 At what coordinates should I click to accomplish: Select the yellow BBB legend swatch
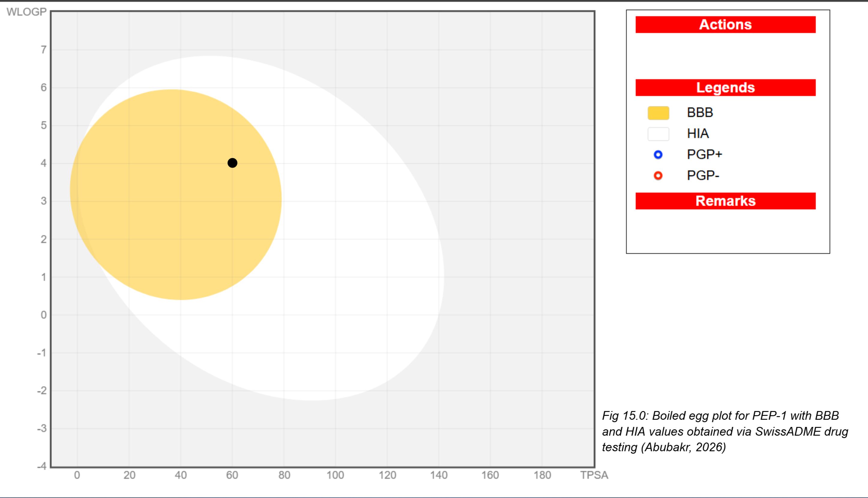[x=658, y=113]
